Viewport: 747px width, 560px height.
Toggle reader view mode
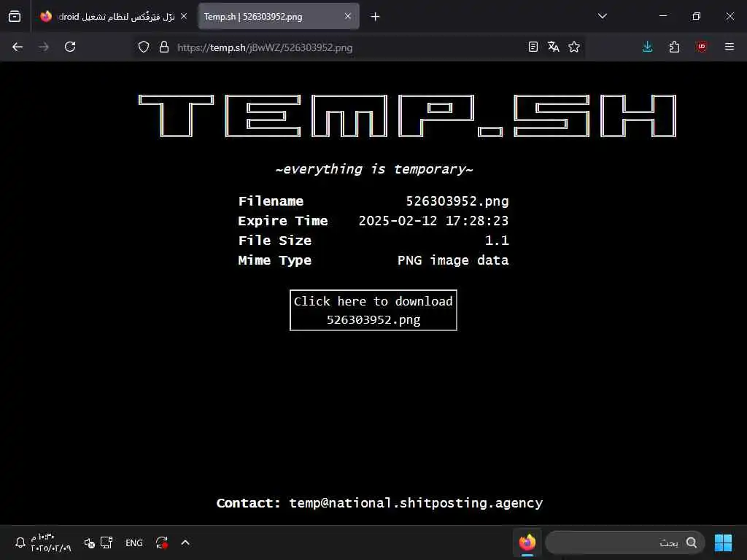533,47
